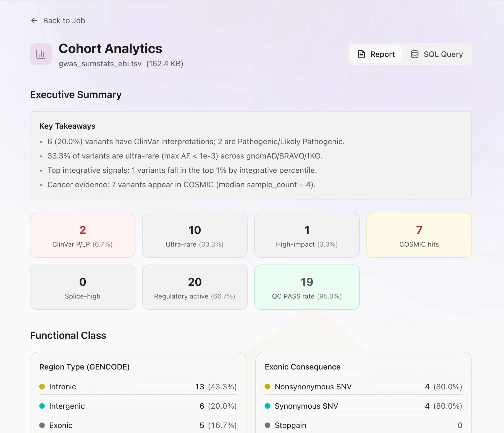Click the Key Takeaways heading

click(x=67, y=126)
